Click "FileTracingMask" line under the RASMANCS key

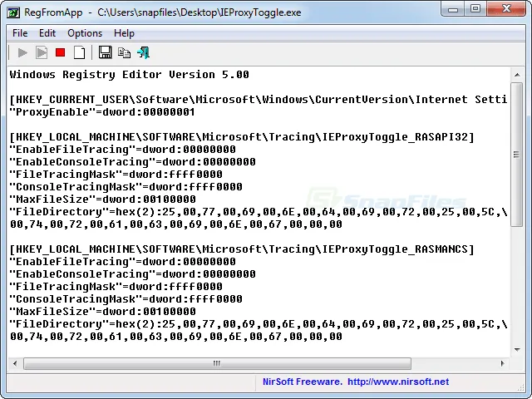116,287
